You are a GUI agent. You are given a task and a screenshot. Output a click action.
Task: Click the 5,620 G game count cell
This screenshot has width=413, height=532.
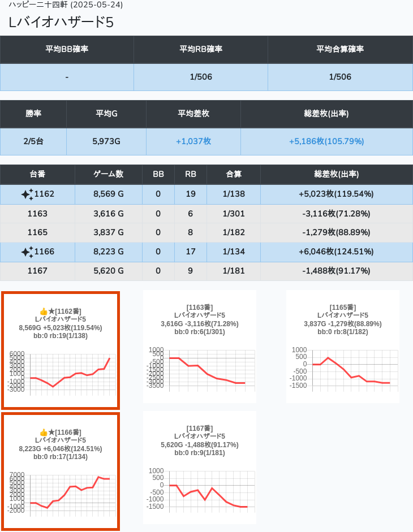(x=109, y=271)
